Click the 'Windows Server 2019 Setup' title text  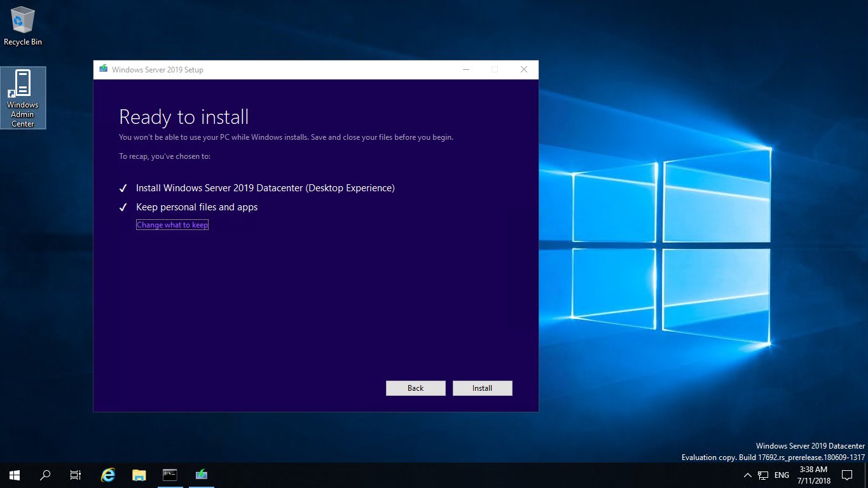coord(158,70)
